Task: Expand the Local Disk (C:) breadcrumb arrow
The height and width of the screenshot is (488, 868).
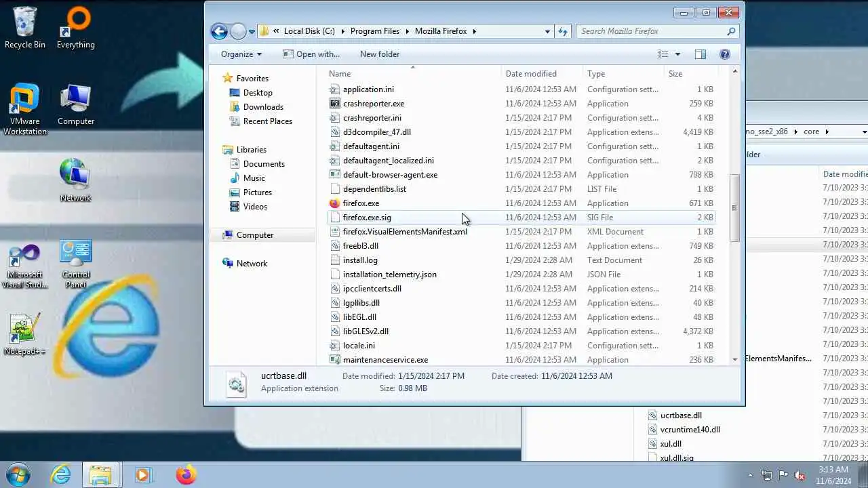Action: pos(343,31)
